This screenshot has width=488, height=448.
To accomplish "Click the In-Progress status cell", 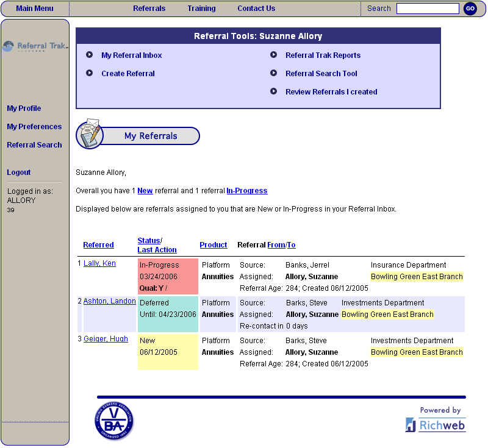I will point(168,276).
